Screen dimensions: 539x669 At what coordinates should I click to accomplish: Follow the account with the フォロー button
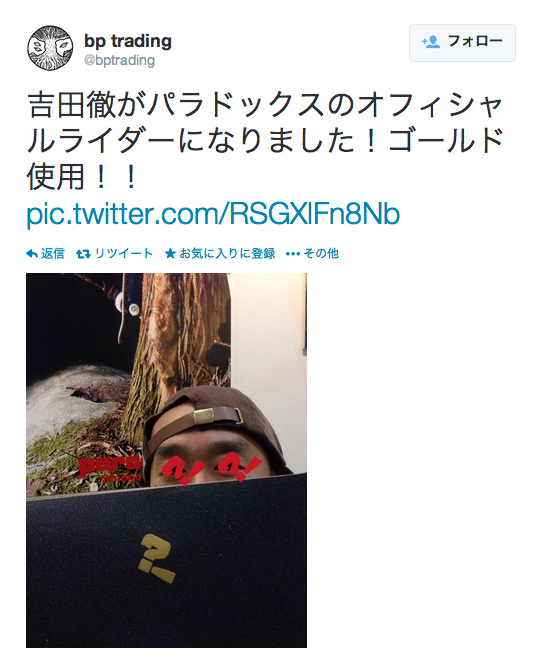[x=462, y=43]
